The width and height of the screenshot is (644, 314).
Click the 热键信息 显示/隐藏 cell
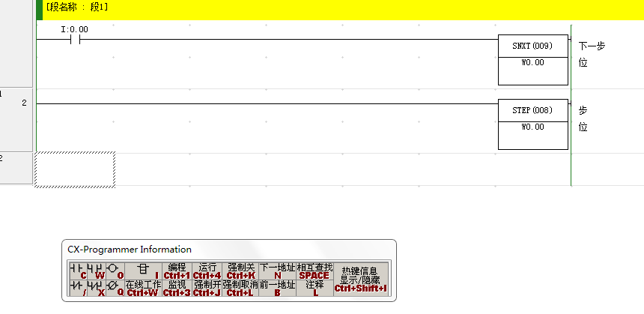coord(360,280)
